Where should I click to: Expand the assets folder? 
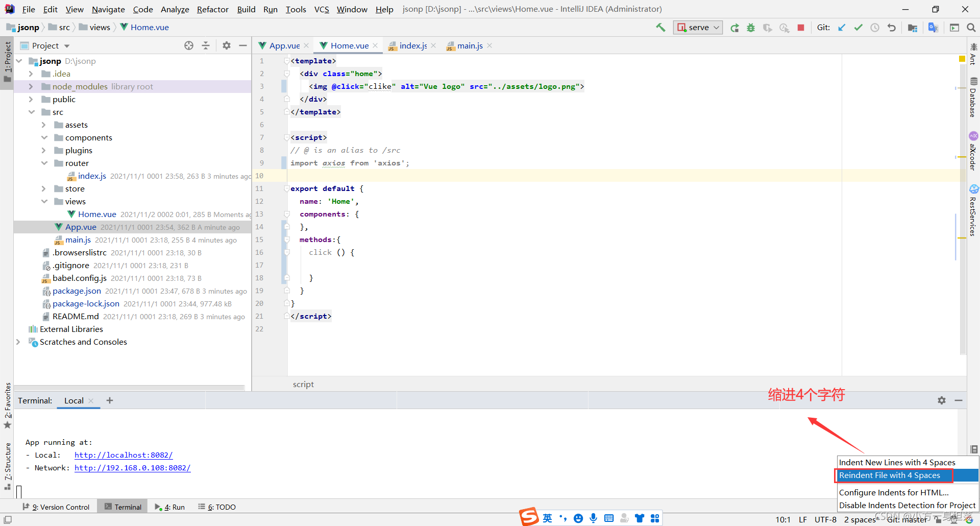click(x=44, y=125)
